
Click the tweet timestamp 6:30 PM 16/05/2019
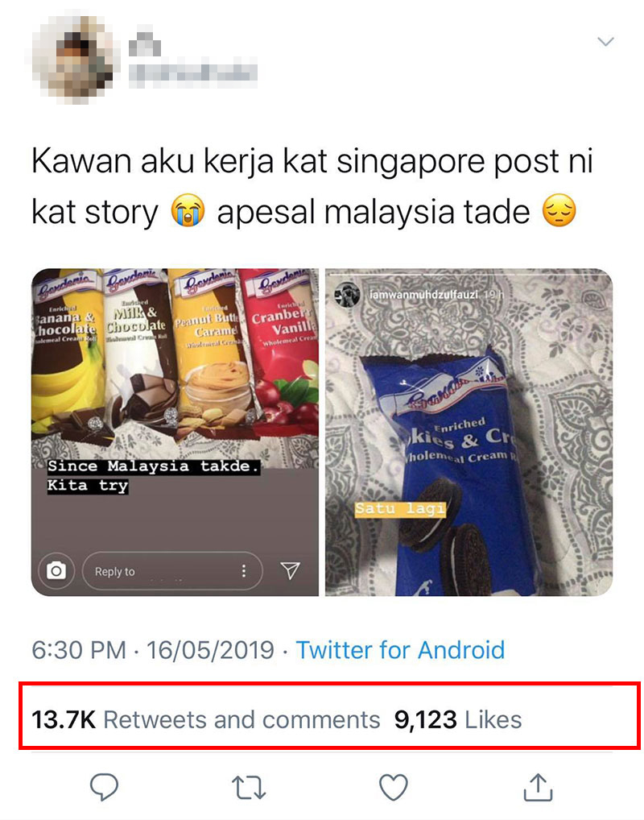click(153, 650)
